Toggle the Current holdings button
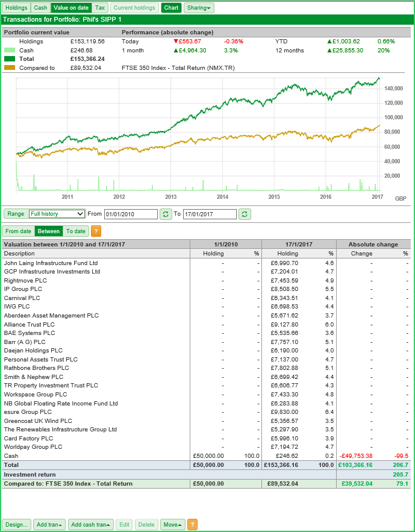This screenshot has height=532, width=415. [134, 8]
